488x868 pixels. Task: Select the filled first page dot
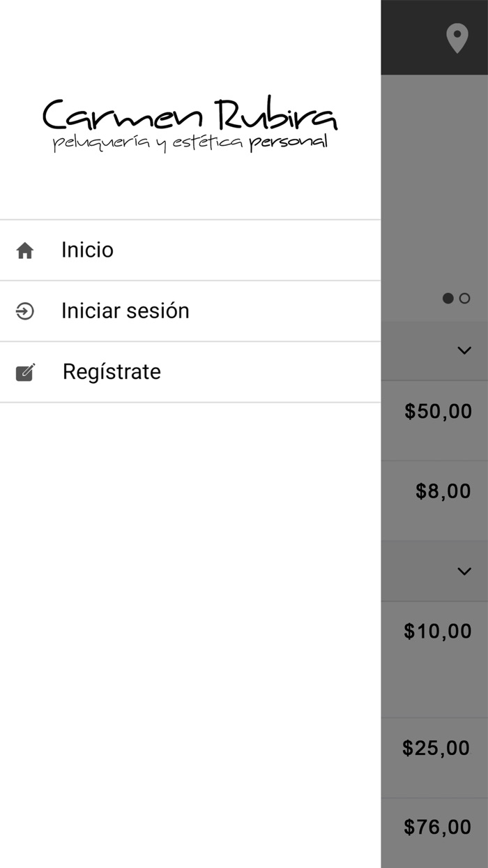click(448, 299)
